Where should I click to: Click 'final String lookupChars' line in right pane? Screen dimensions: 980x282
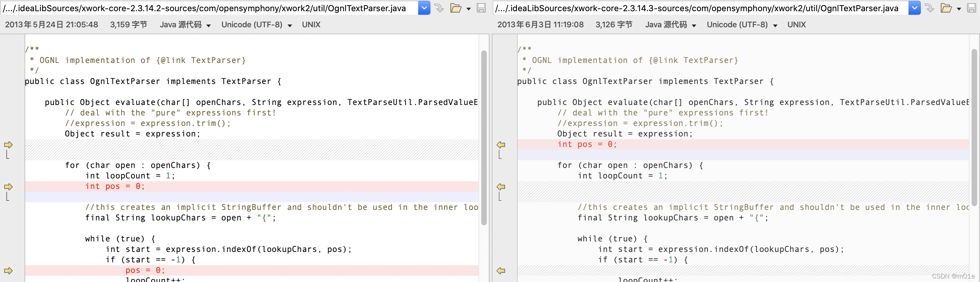[x=673, y=218]
